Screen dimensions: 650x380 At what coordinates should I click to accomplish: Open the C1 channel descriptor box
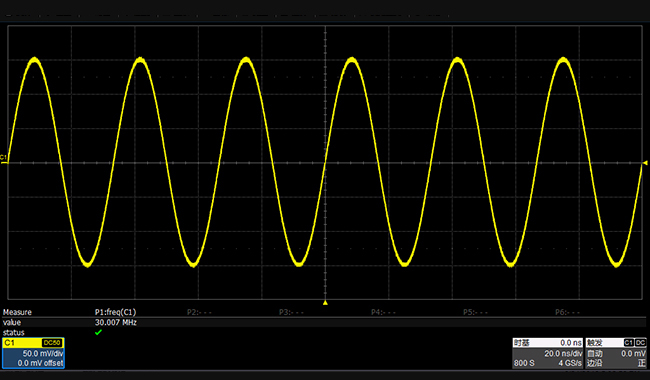click(x=33, y=353)
